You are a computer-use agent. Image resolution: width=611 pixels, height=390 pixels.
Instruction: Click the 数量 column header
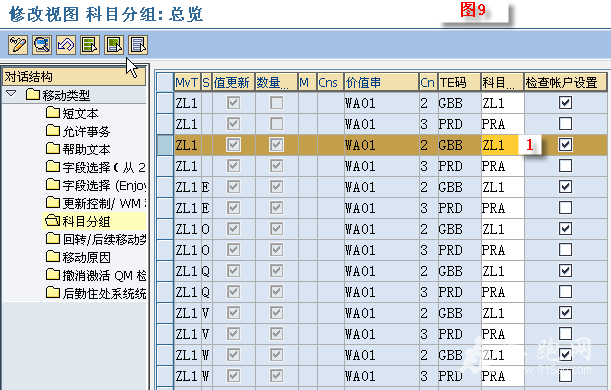(276, 82)
